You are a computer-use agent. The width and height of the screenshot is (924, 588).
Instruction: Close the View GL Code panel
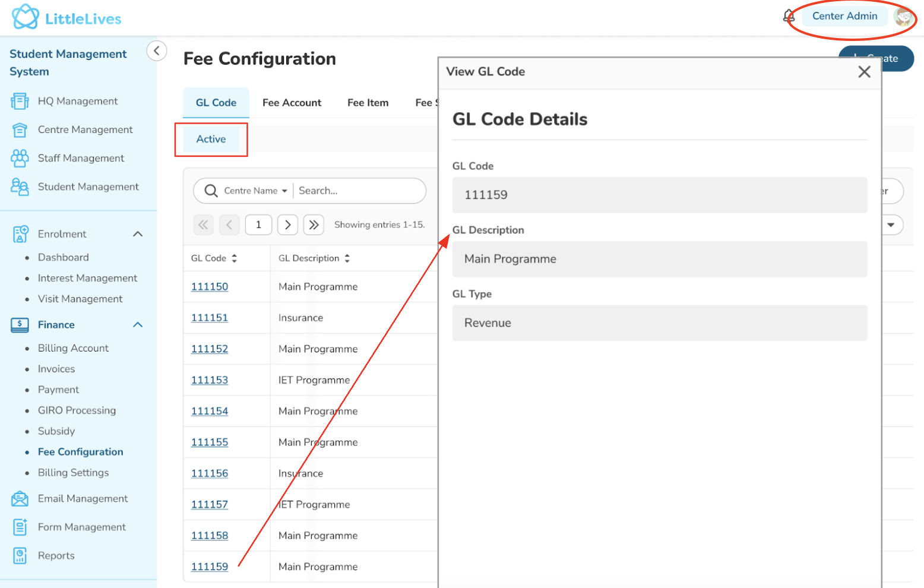pos(864,72)
